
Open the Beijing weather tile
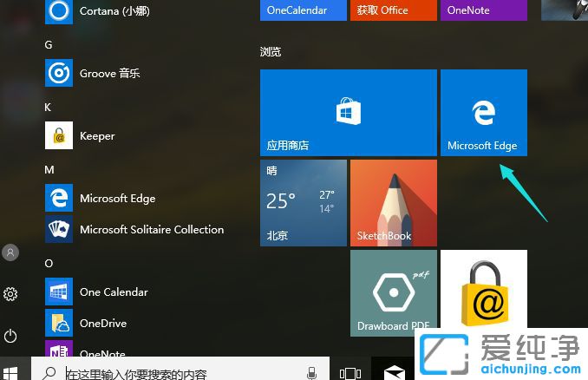click(304, 203)
